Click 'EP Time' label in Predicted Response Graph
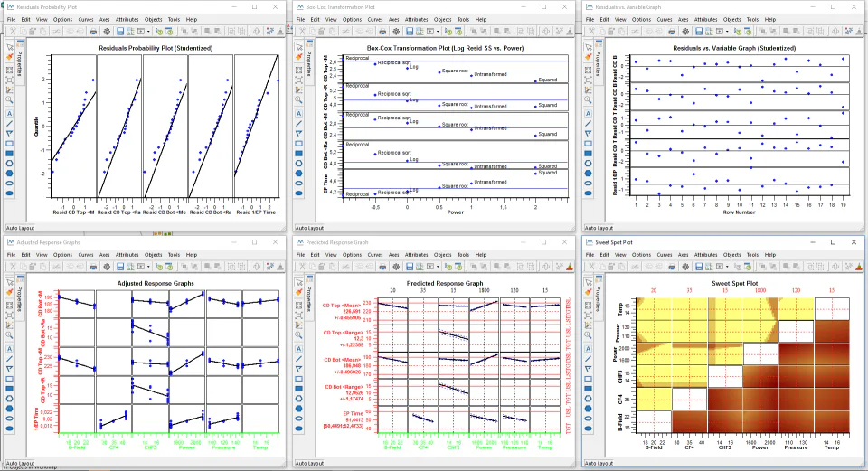 [x=353, y=413]
